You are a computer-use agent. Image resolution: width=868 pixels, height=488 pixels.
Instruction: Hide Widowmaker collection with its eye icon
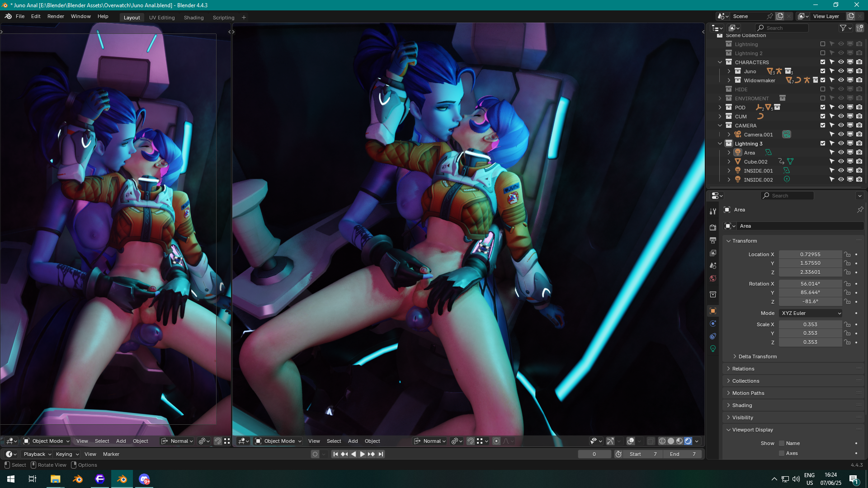pyautogui.click(x=841, y=80)
